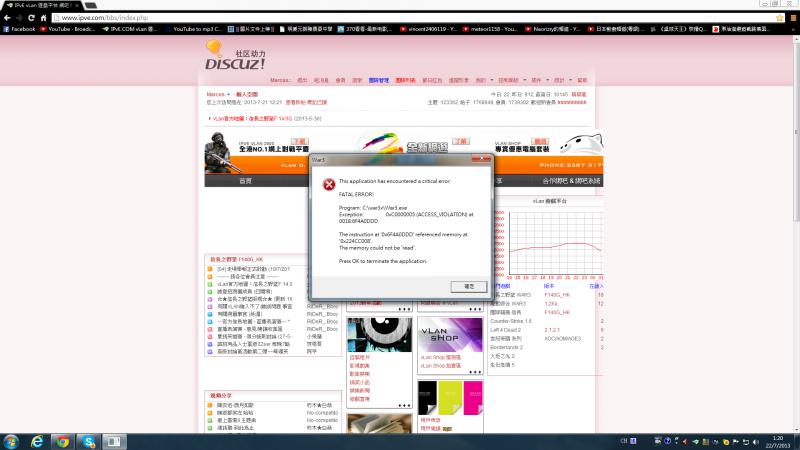
Task: Click version 2.1.2.1 in game table
Action: click(x=552, y=330)
